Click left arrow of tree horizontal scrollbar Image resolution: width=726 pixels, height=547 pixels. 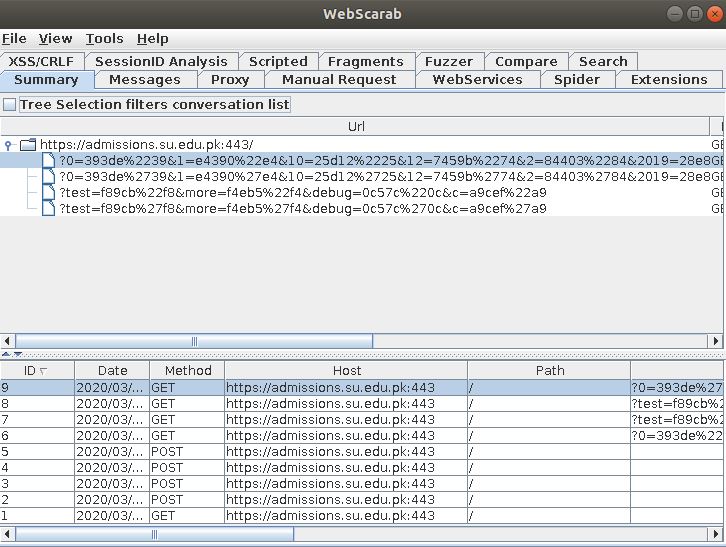[x=7, y=341]
